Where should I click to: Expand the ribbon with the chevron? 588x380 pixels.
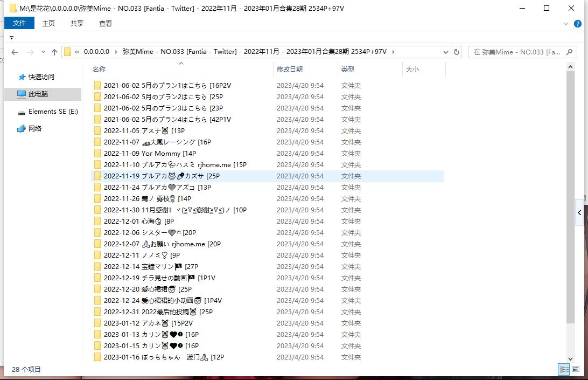(x=565, y=23)
